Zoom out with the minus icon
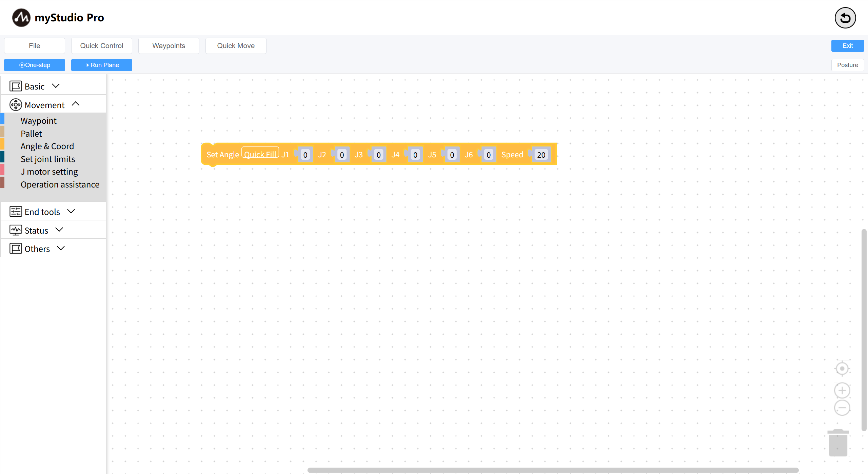Viewport: 868px width, 474px height. 842,408
